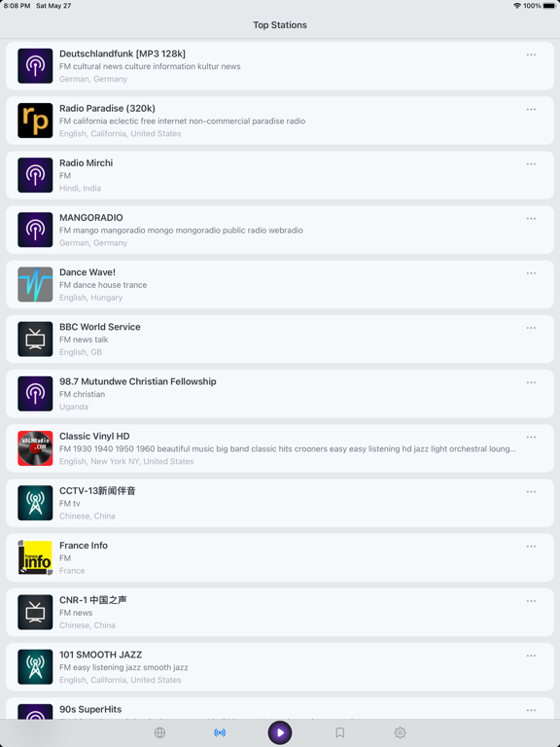Viewport: 560px width, 747px height.
Task: Tap the MANGORADIO antenna icon
Action: [x=35, y=230]
